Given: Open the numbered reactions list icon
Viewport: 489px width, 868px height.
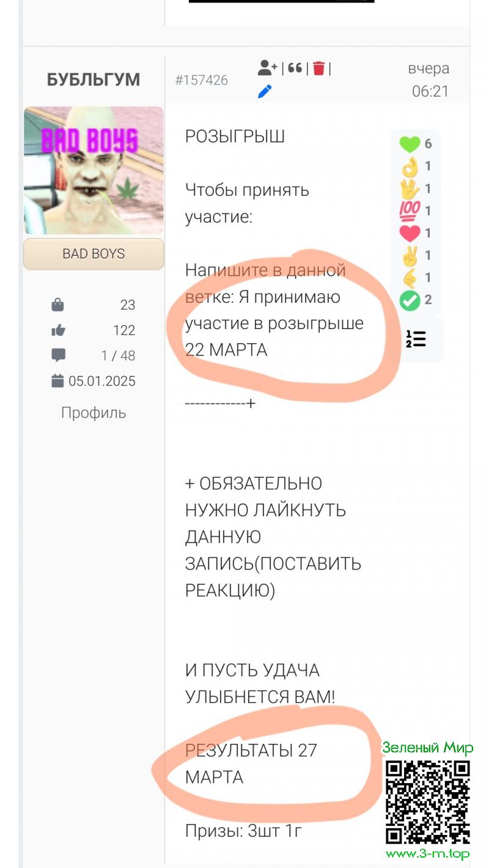Looking at the screenshot, I should 416,339.
